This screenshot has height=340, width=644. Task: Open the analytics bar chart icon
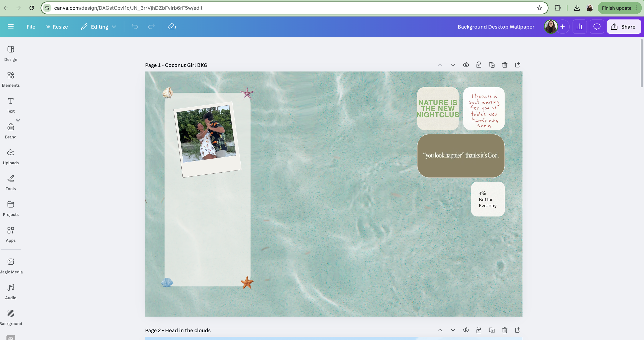(580, 27)
